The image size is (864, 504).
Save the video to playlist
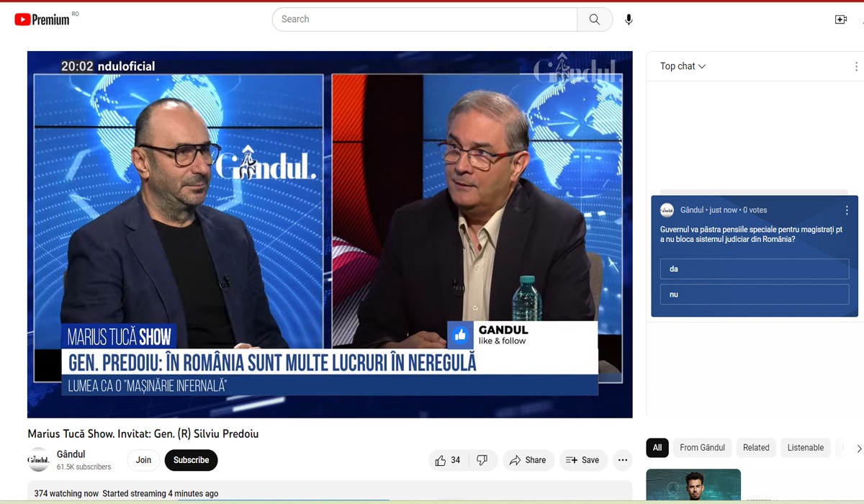tap(583, 460)
